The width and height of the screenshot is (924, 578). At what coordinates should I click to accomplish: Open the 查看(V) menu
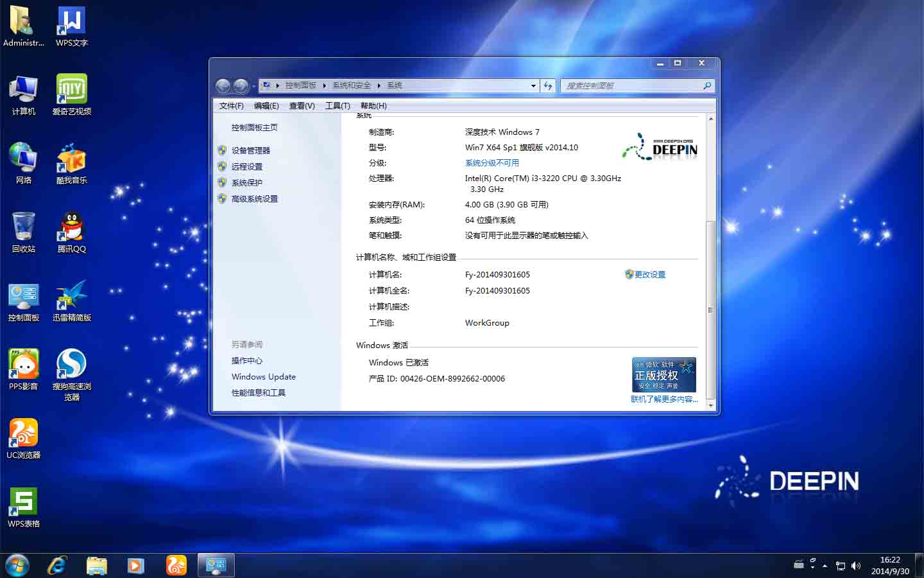click(x=302, y=106)
